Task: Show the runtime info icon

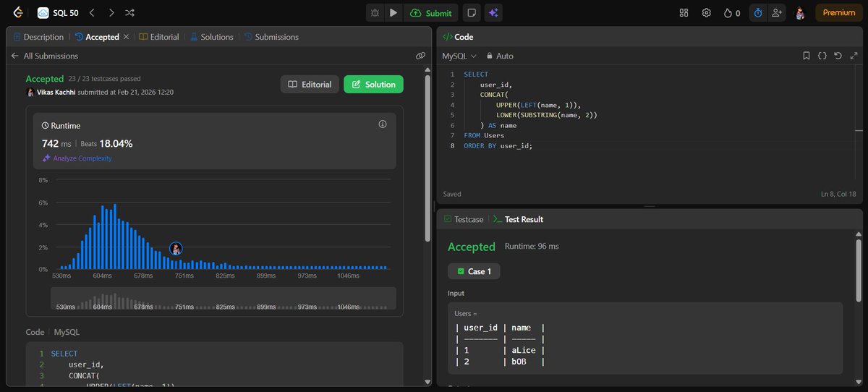Action: tap(383, 124)
